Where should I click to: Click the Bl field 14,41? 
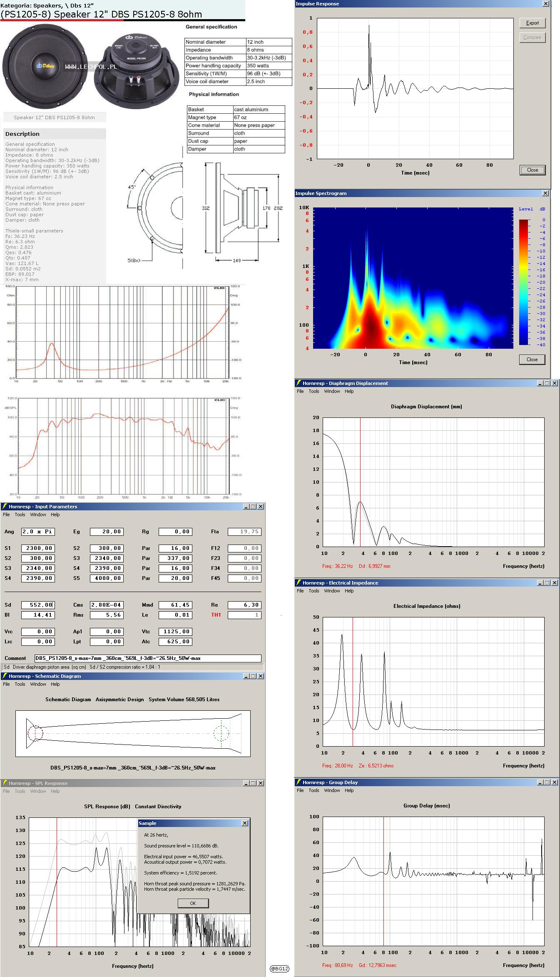click(38, 615)
